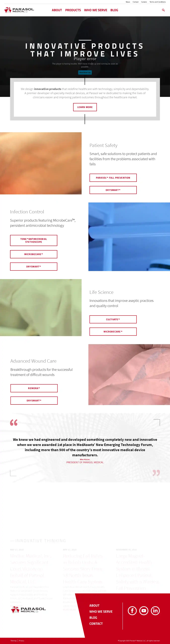Visit the LinkedIn icon in footer

click(155, 611)
